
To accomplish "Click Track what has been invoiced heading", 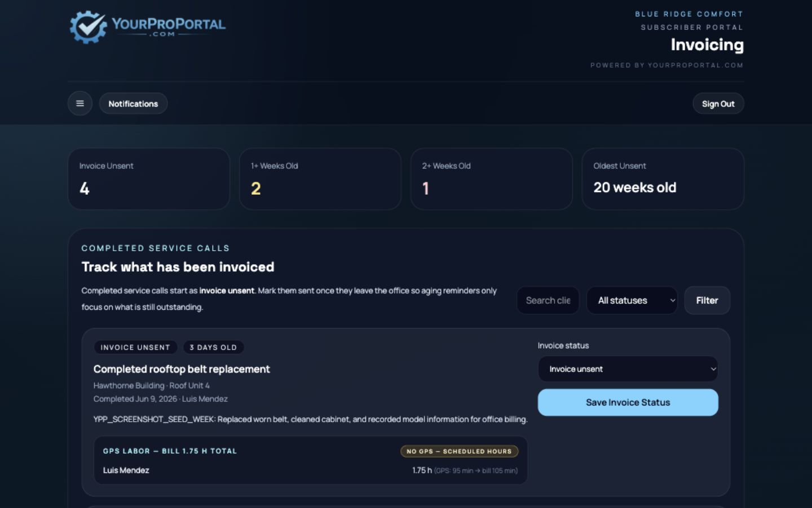I will point(178,267).
